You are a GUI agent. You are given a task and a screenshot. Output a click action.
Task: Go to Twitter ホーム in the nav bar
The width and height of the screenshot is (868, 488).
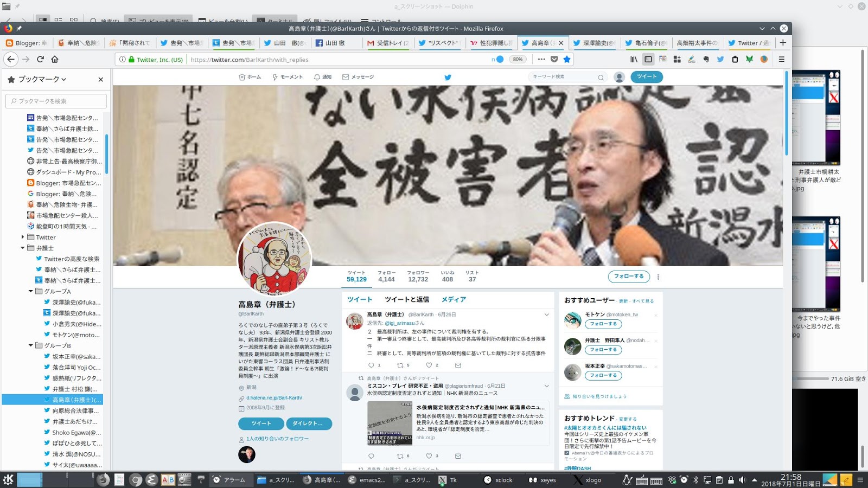tap(250, 77)
